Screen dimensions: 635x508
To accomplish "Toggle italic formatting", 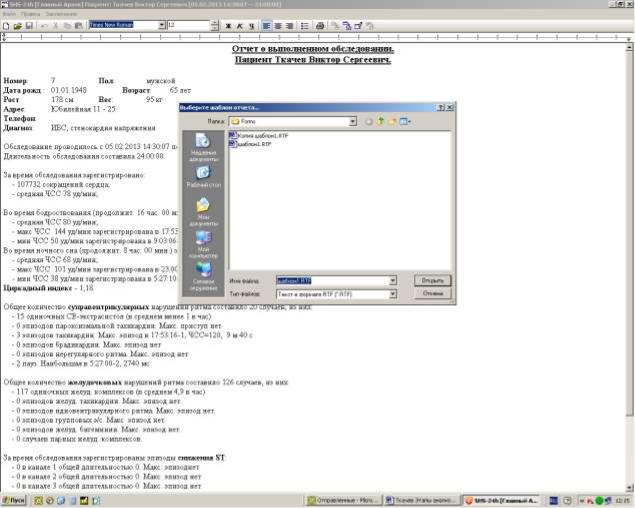I will pyautogui.click(x=240, y=26).
